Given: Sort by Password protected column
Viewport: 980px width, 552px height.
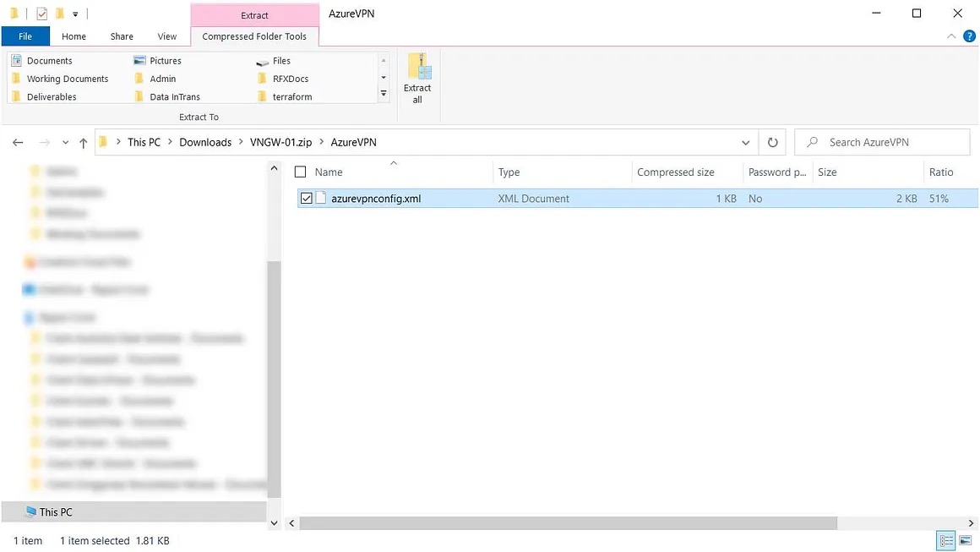Looking at the screenshot, I should click(x=777, y=172).
